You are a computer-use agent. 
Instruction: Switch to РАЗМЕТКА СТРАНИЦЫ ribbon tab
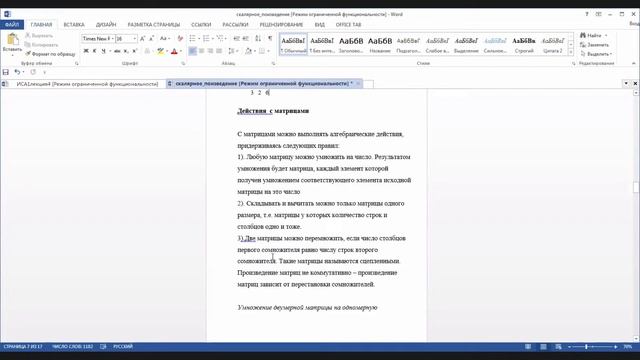coord(154,24)
